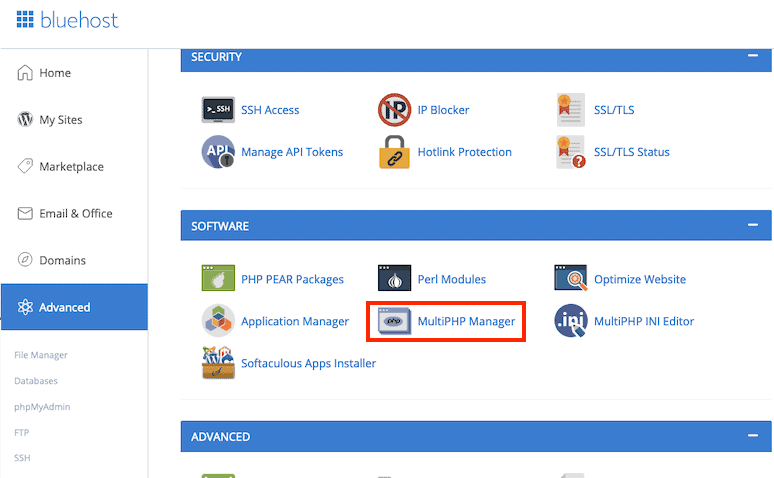Click the bluehost wordmark
Viewport: 774px width, 478px height.
coord(79,20)
